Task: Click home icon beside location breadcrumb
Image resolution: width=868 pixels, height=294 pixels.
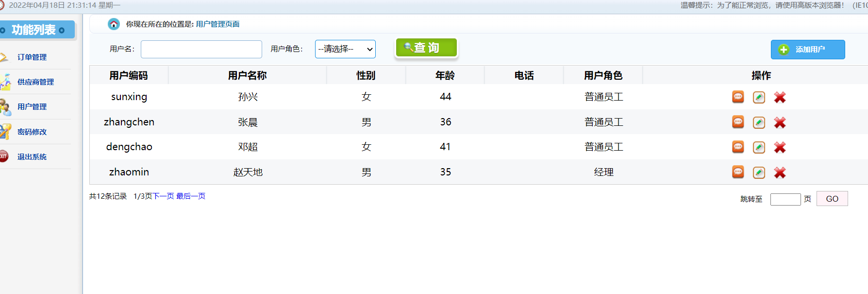Action: [x=114, y=24]
